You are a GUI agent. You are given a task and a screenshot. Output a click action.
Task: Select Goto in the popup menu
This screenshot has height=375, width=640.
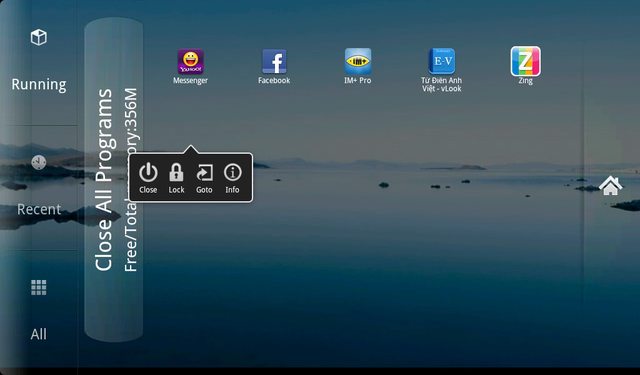point(204,178)
